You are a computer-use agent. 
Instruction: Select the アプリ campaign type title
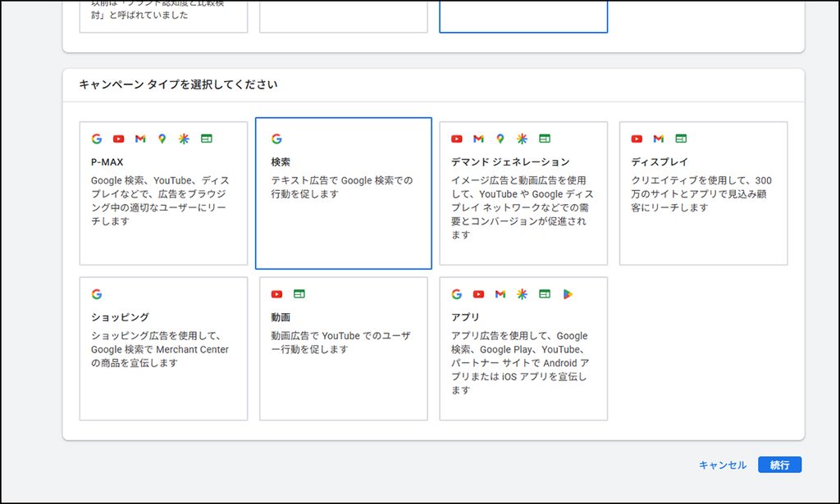465,316
